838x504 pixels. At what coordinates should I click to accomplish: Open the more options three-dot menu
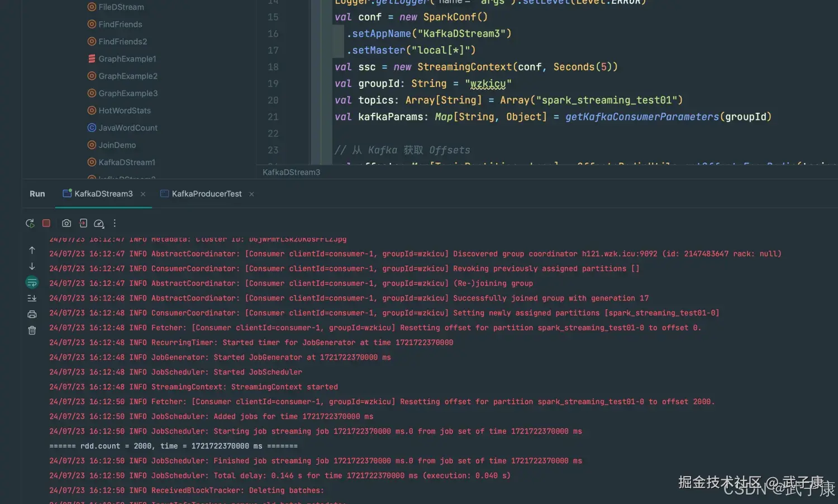click(x=115, y=223)
